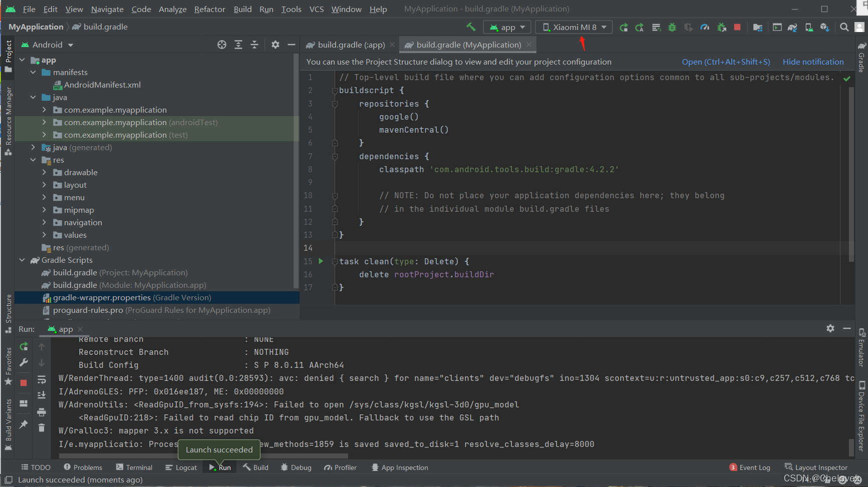Click Hide notification link
The height and width of the screenshot is (487, 868).
[x=813, y=62]
